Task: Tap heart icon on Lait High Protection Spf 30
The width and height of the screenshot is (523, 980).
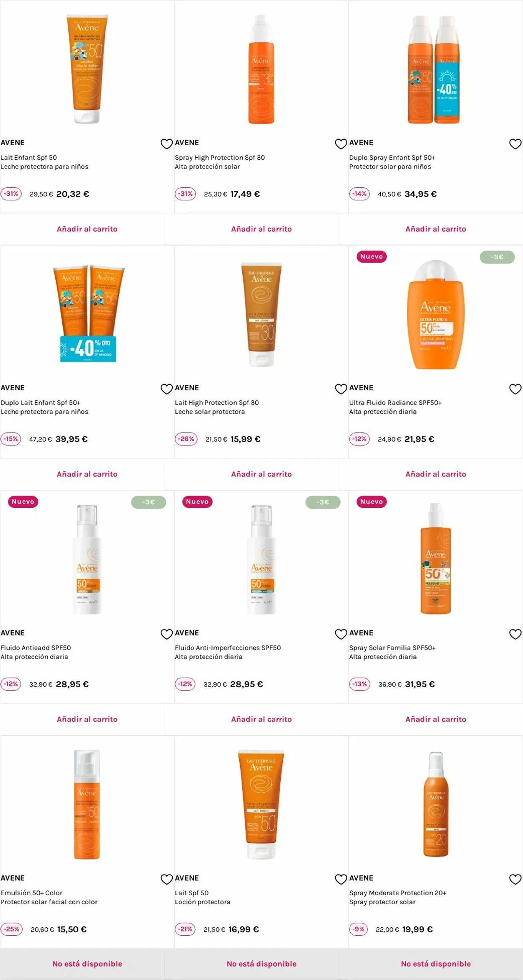Action: (341, 389)
